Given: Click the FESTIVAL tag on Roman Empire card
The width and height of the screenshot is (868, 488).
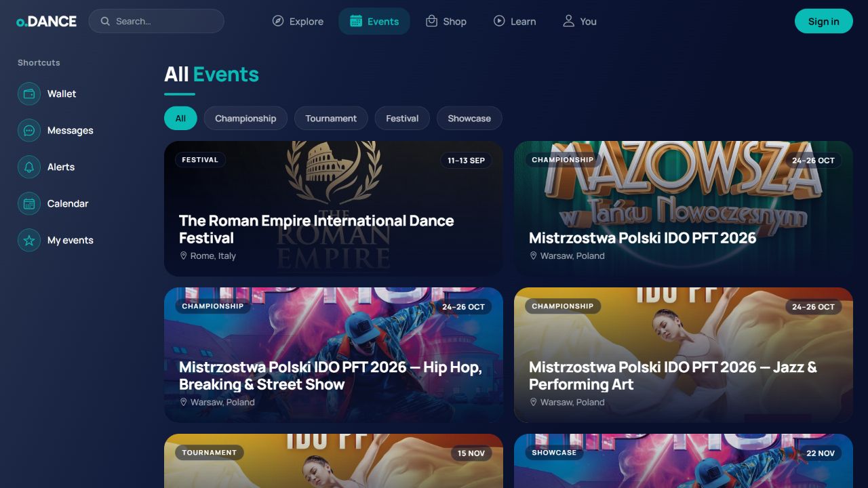Looking at the screenshot, I should pyautogui.click(x=200, y=160).
